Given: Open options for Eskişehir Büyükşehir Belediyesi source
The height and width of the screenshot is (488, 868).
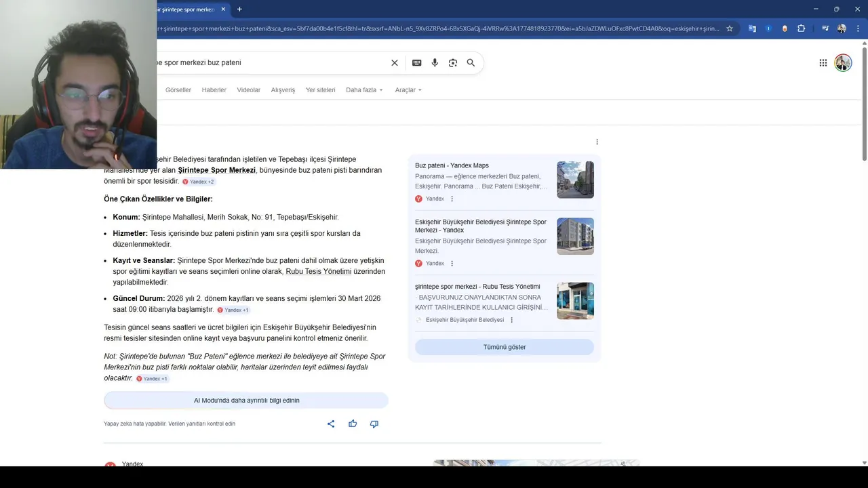Looking at the screenshot, I should tap(512, 320).
